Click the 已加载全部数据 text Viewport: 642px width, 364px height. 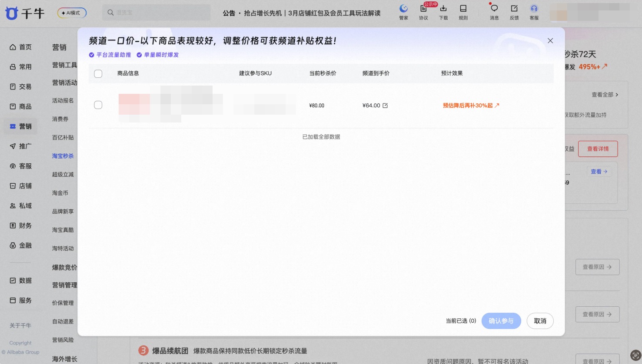point(321,137)
